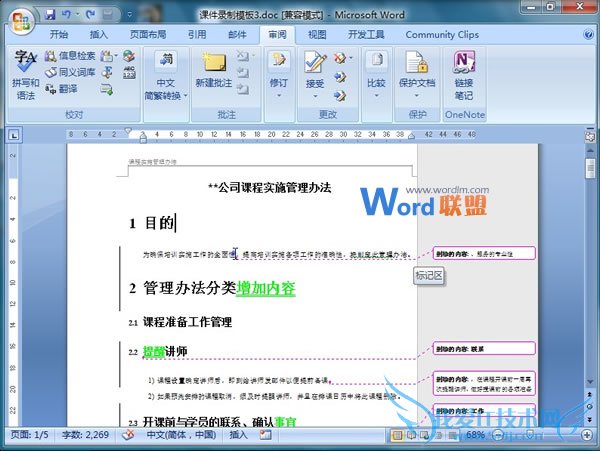Viewport: 600px width, 451px height.
Task: Redo the last action
Action: (90, 15)
